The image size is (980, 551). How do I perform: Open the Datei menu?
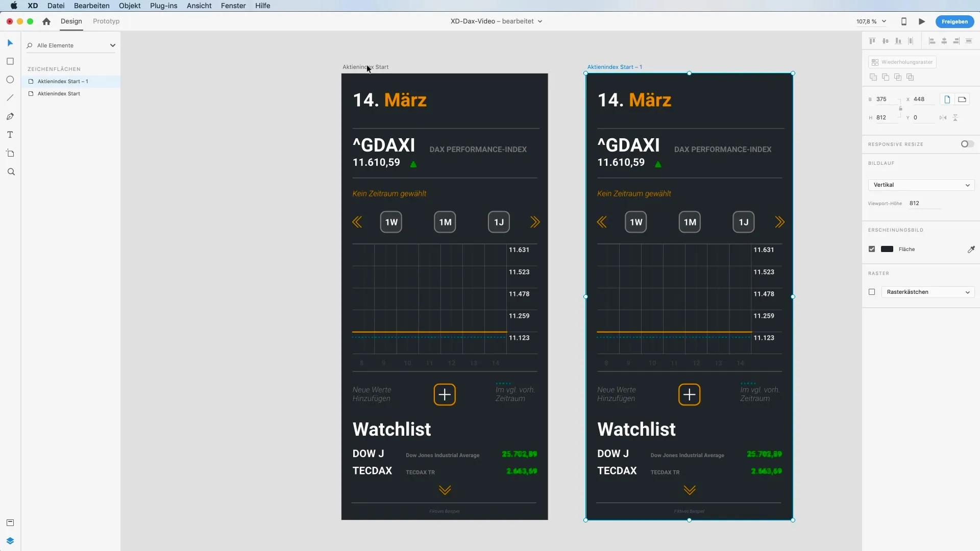point(56,6)
